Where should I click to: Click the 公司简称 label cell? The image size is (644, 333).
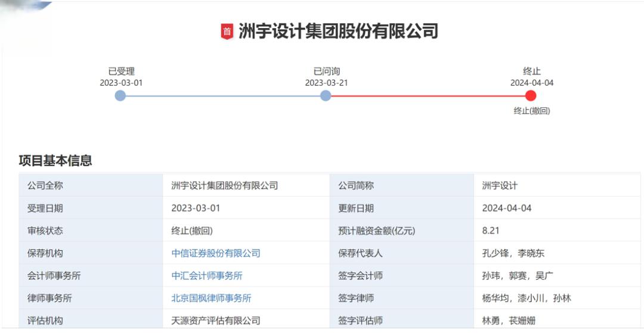coord(402,185)
